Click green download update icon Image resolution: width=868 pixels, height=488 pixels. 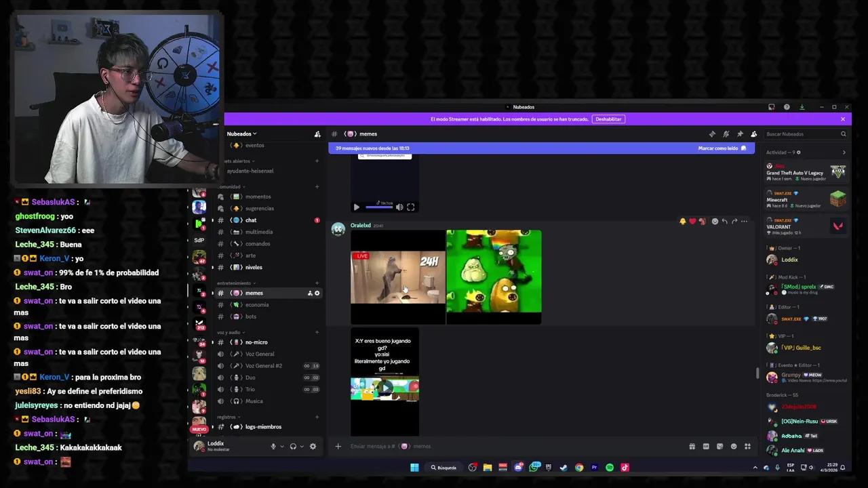tap(802, 107)
